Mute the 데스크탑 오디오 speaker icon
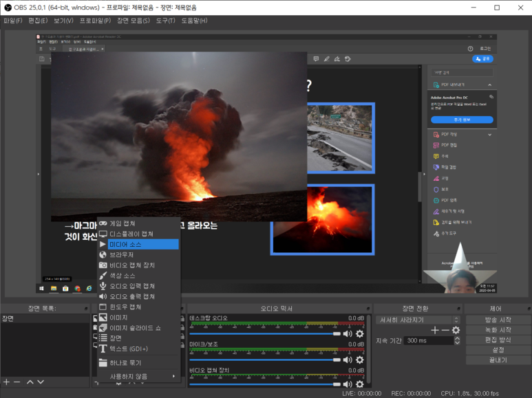The image size is (532, 398). tap(348, 334)
